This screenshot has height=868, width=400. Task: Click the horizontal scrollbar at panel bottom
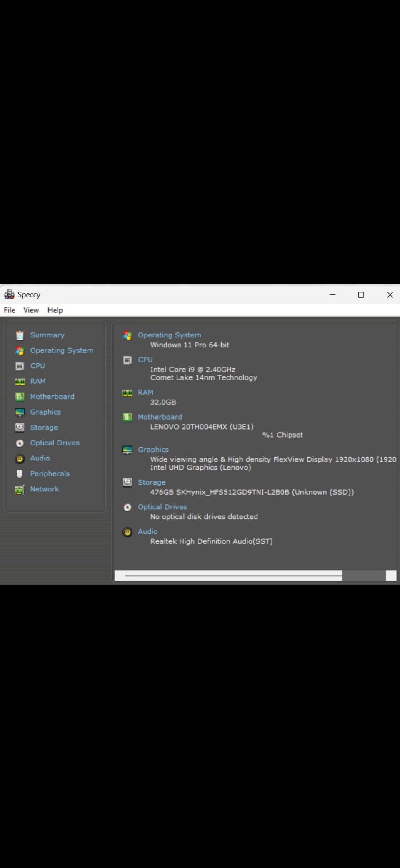coord(233,576)
